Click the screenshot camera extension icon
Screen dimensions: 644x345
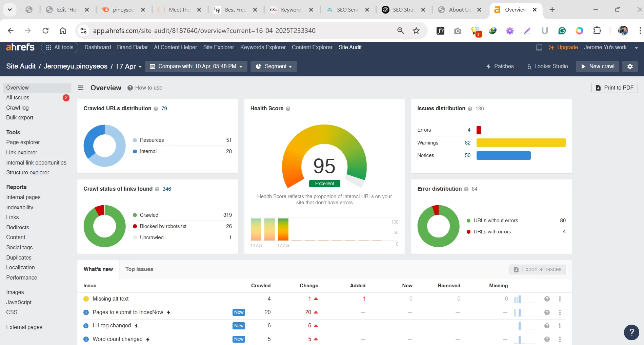tap(458, 31)
